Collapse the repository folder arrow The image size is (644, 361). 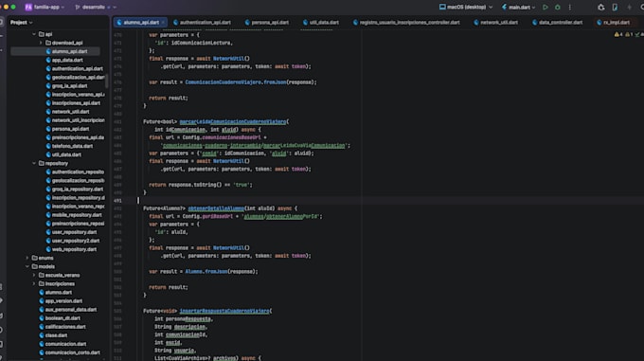[34, 163]
